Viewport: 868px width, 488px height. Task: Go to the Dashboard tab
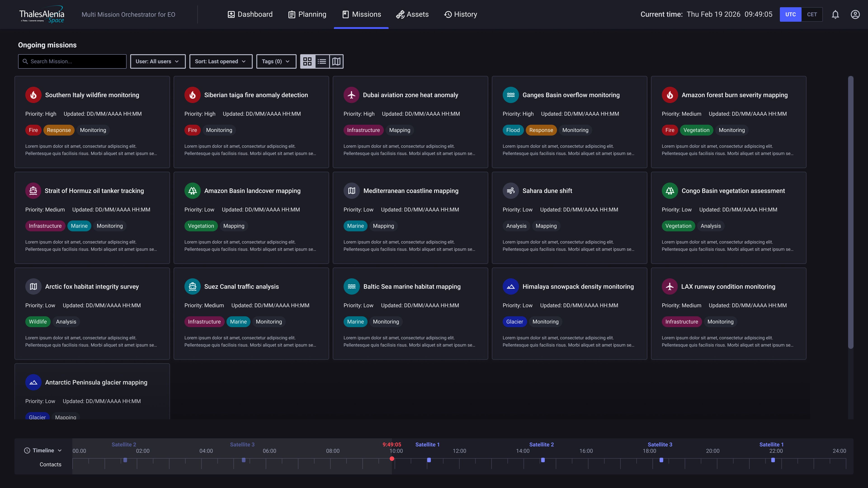[x=250, y=14]
